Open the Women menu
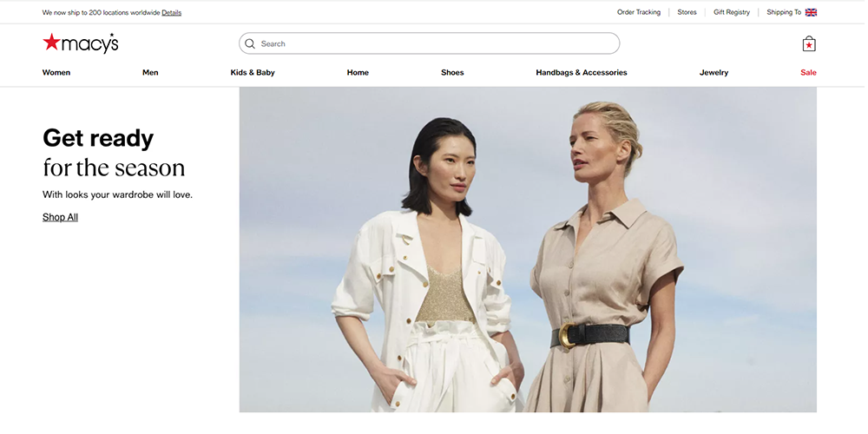Viewport: 868px width, 434px height. 56,73
